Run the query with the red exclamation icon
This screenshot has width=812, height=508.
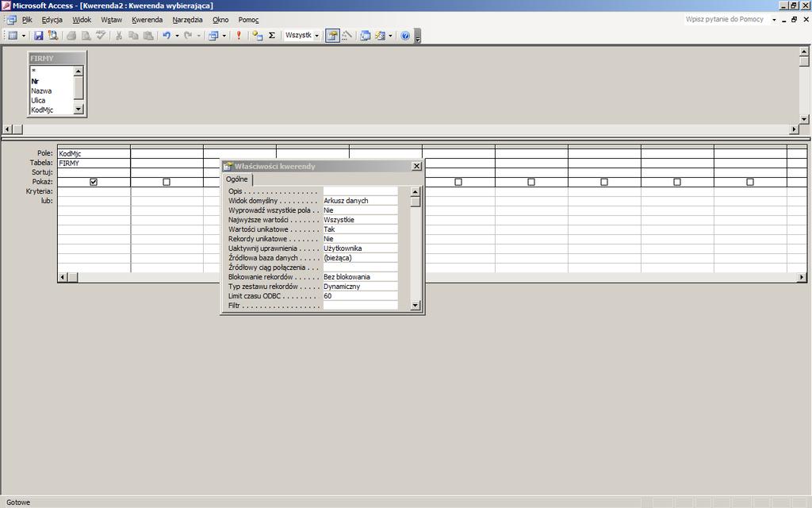pos(239,35)
